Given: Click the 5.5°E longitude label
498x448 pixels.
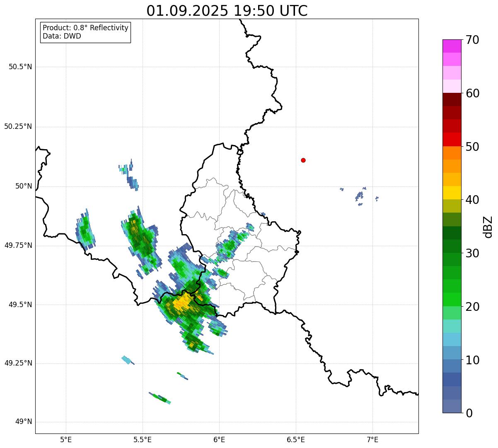Looking at the screenshot, I should [x=143, y=439].
